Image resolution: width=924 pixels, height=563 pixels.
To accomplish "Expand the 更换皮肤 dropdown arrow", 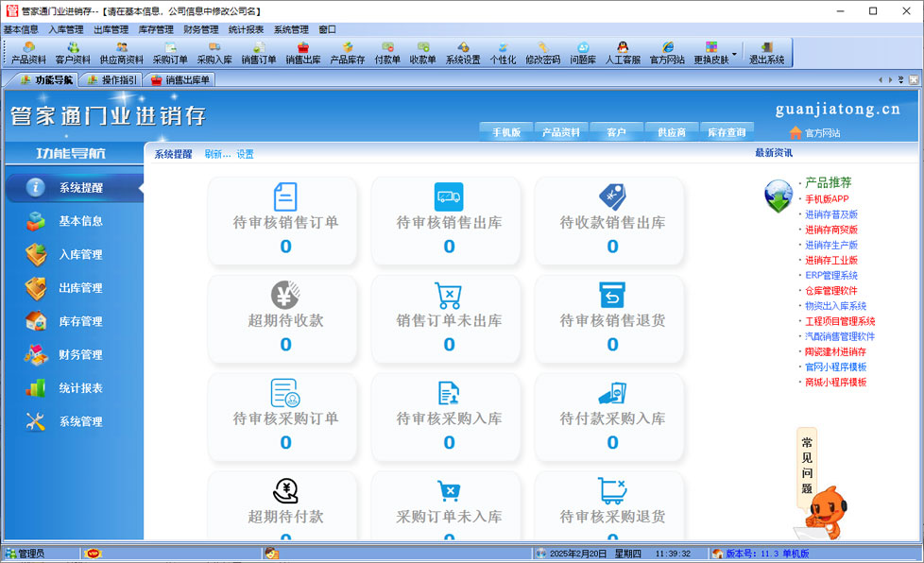I will [x=734, y=53].
